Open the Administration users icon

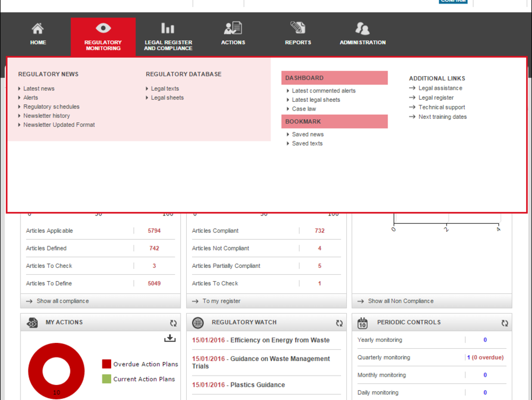point(362,28)
